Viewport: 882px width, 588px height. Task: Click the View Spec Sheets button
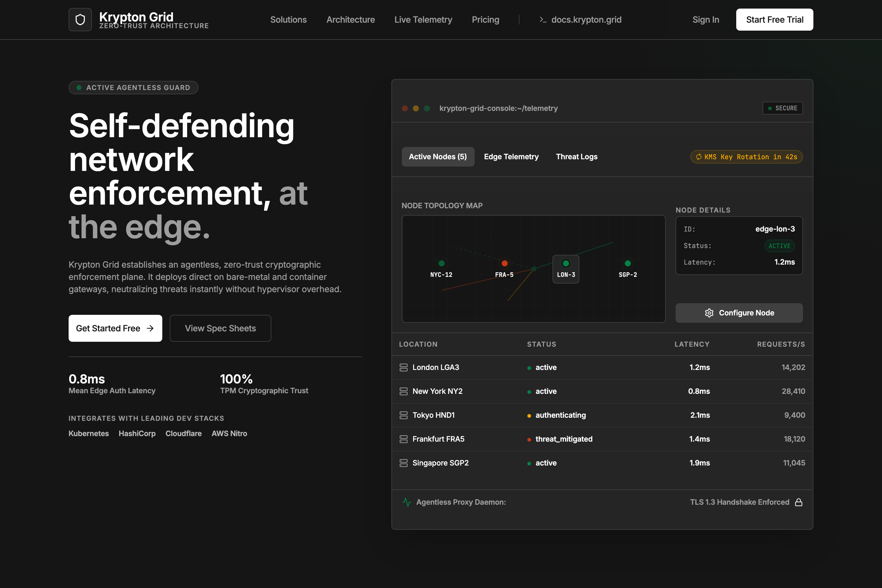tap(221, 329)
